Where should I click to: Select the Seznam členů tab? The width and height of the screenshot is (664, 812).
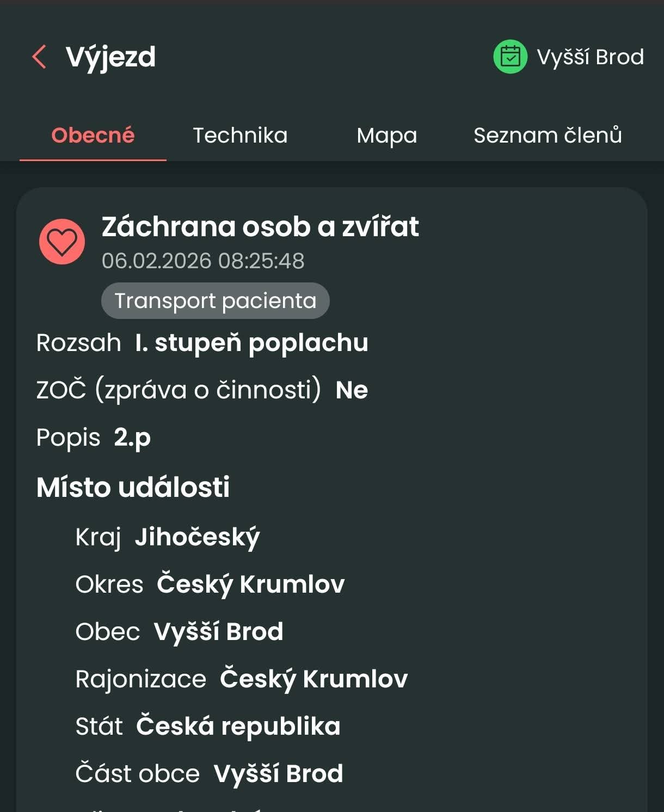coord(548,135)
